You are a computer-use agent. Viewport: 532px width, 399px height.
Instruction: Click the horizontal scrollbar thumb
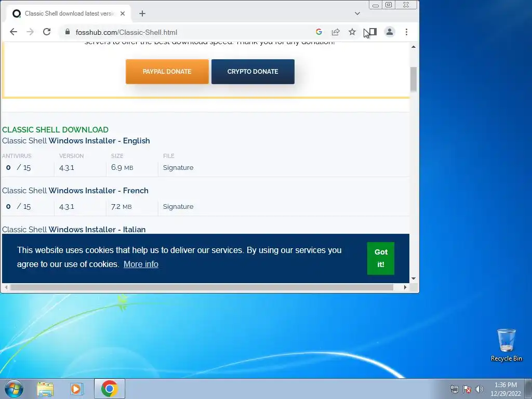202,287
